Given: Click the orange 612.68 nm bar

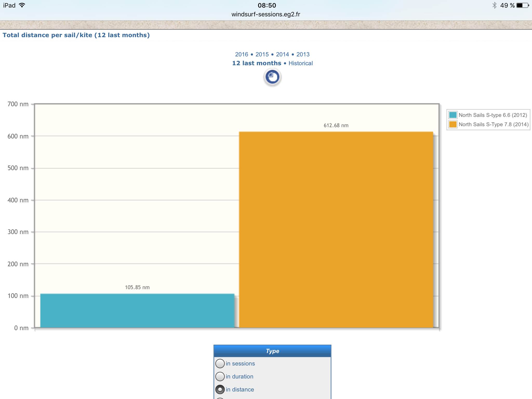Looking at the screenshot, I should pos(336,230).
